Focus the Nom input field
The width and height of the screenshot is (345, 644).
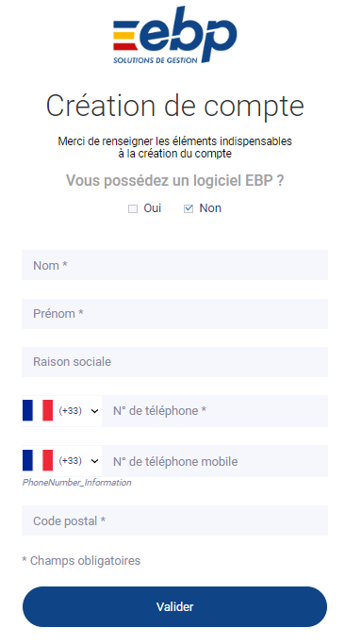point(175,265)
